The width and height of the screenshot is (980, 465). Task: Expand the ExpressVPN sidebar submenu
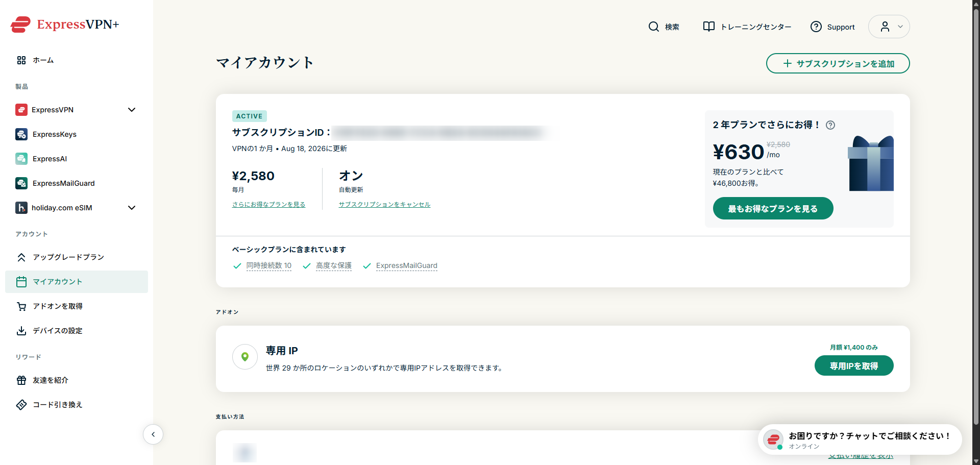(x=132, y=110)
